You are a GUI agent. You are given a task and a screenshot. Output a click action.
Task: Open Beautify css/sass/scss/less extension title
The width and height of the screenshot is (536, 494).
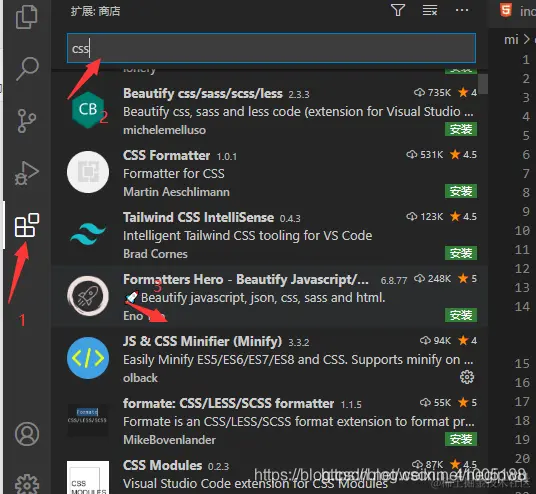point(203,93)
